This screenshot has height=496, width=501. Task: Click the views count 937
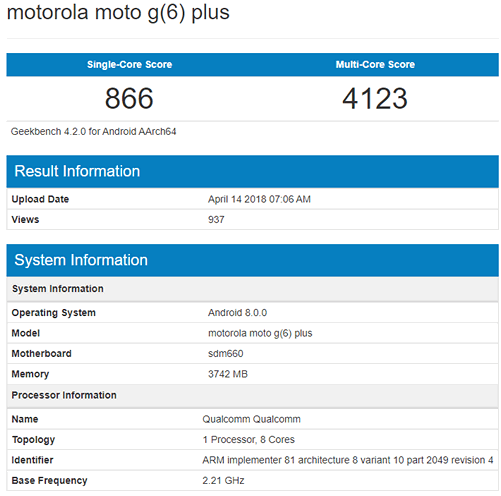(x=216, y=220)
